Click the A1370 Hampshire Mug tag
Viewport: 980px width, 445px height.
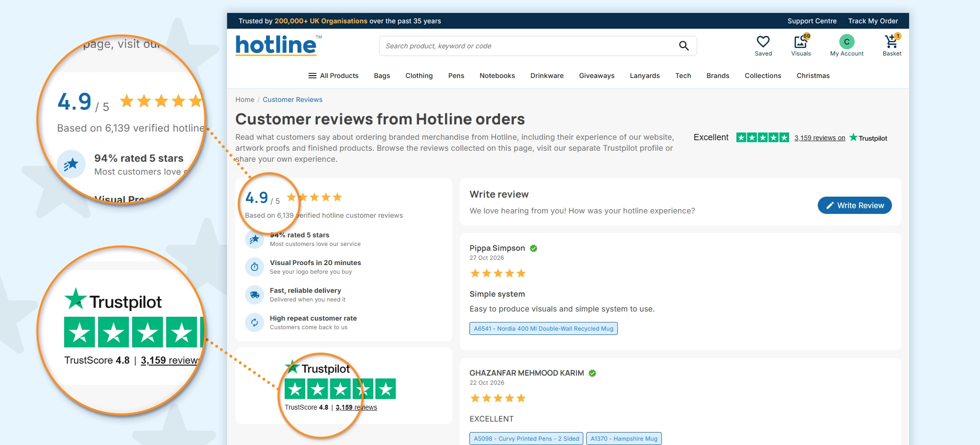624,438
